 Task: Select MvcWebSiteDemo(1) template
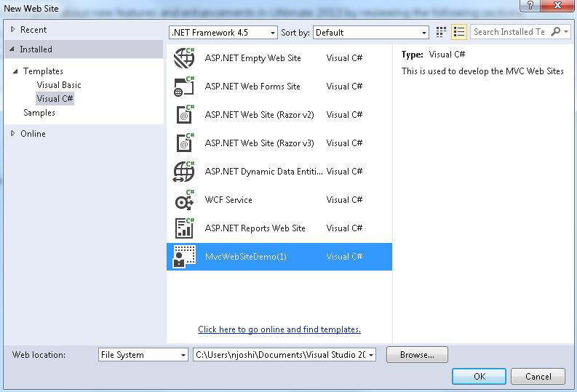(279, 256)
